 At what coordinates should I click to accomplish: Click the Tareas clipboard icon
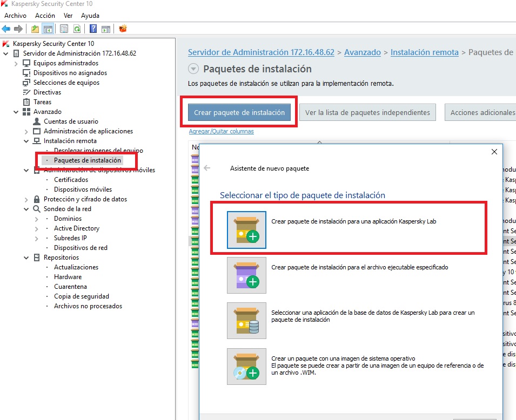[26, 102]
